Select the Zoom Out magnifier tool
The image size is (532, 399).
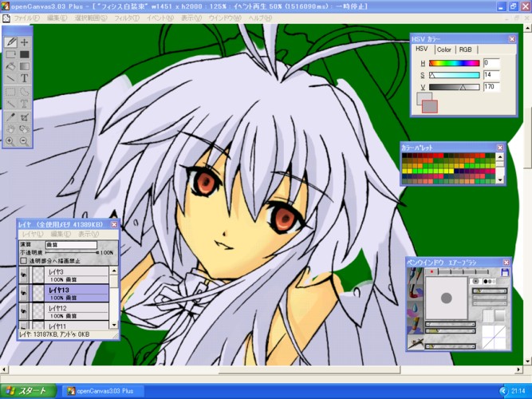pyautogui.click(x=24, y=141)
